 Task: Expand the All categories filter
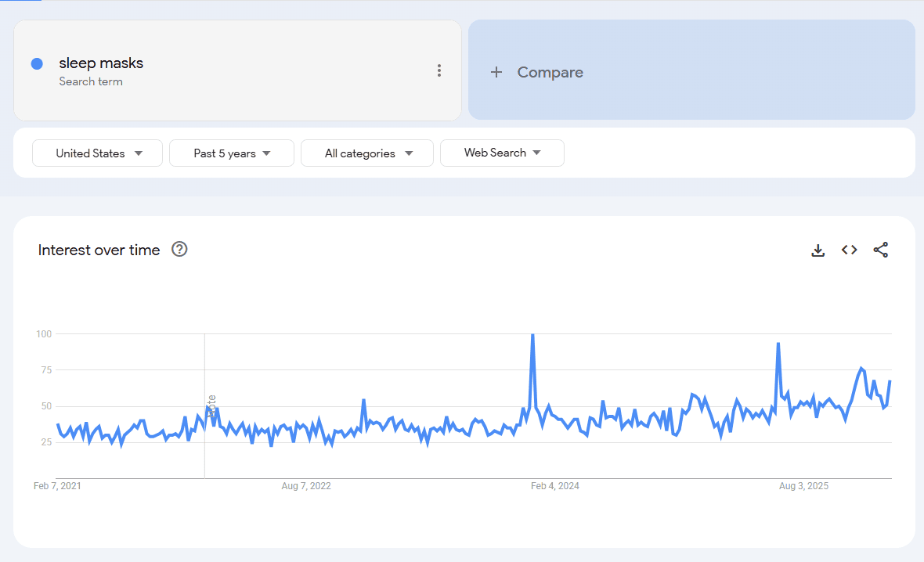pos(366,153)
